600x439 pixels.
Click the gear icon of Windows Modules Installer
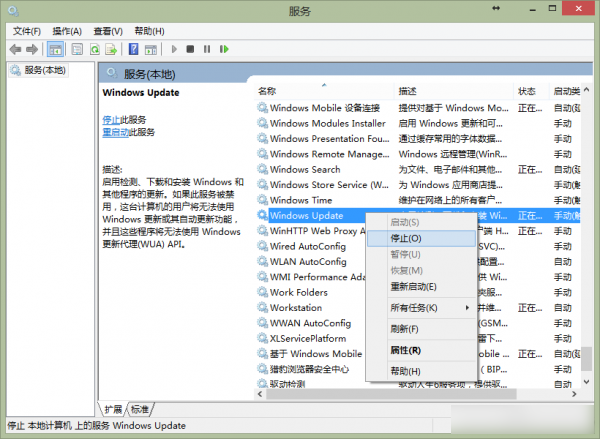(262, 123)
